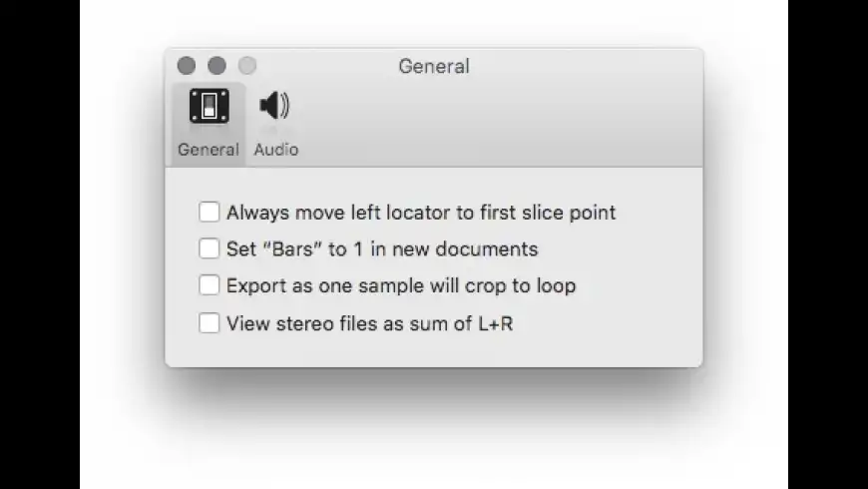Select the General tab label
The image size is (868, 489).
point(209,150)
